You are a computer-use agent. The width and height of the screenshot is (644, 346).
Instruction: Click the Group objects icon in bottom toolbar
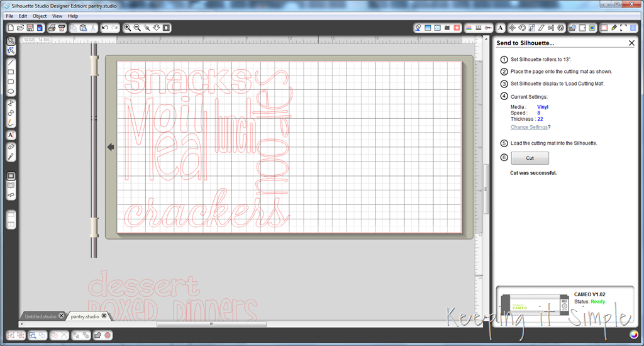[x=11, y=335]
